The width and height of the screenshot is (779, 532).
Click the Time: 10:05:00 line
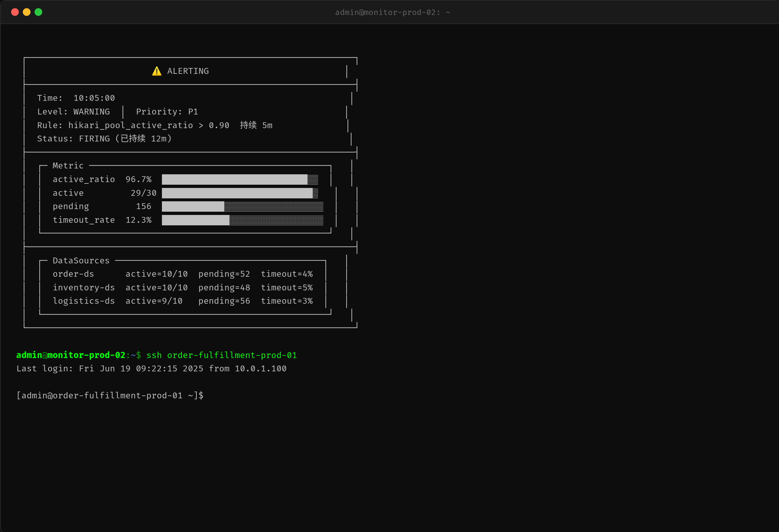76,98
